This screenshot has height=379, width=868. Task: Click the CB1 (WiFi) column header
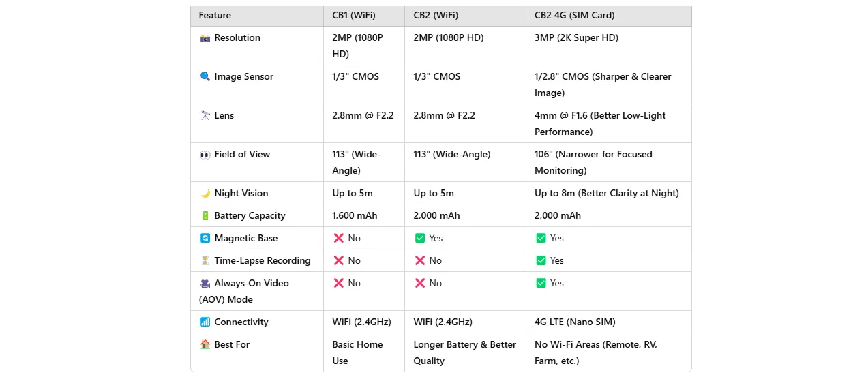tap(354, 16)
